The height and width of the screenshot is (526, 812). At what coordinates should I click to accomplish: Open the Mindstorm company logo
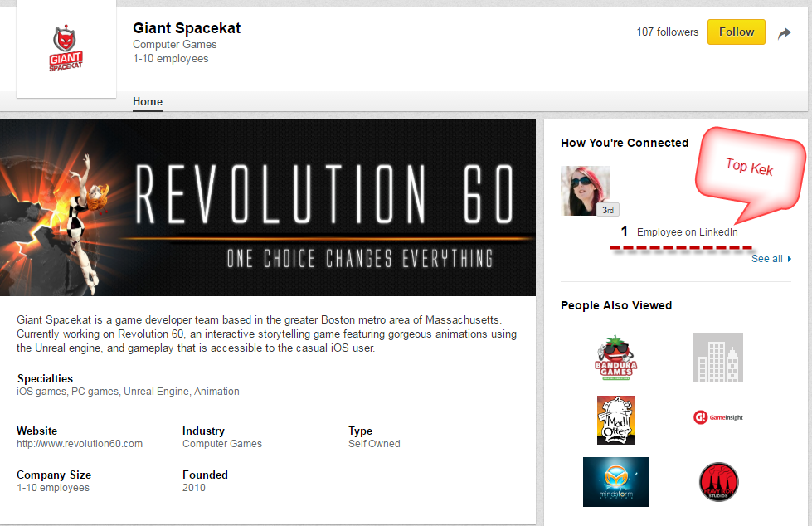[615, 482]
